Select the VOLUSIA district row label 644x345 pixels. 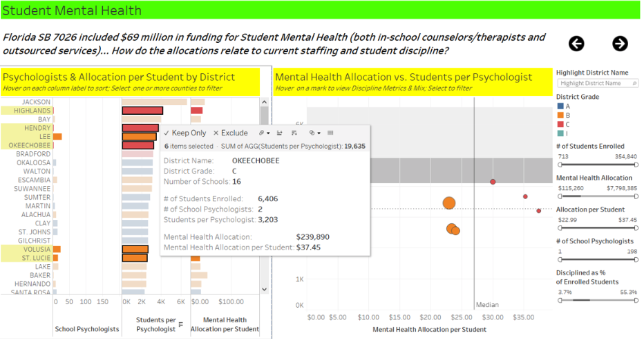tap(37, 250)
